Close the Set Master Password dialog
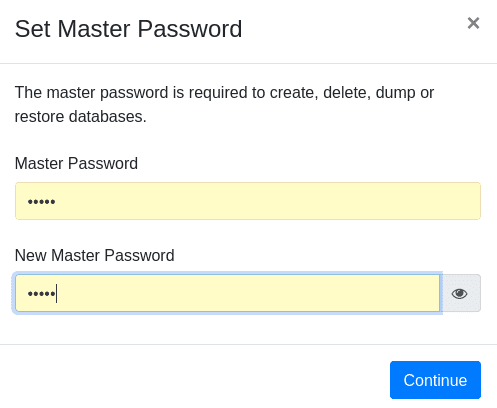 473,23
